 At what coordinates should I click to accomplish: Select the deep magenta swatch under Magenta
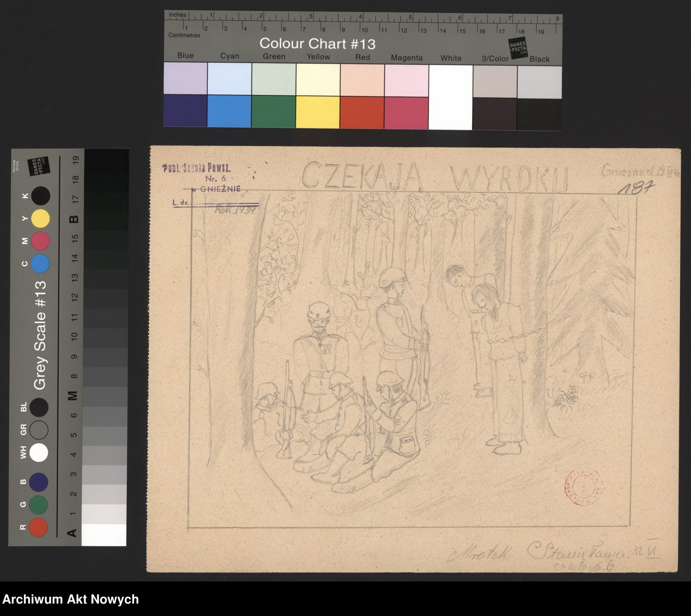pos(406,113)
